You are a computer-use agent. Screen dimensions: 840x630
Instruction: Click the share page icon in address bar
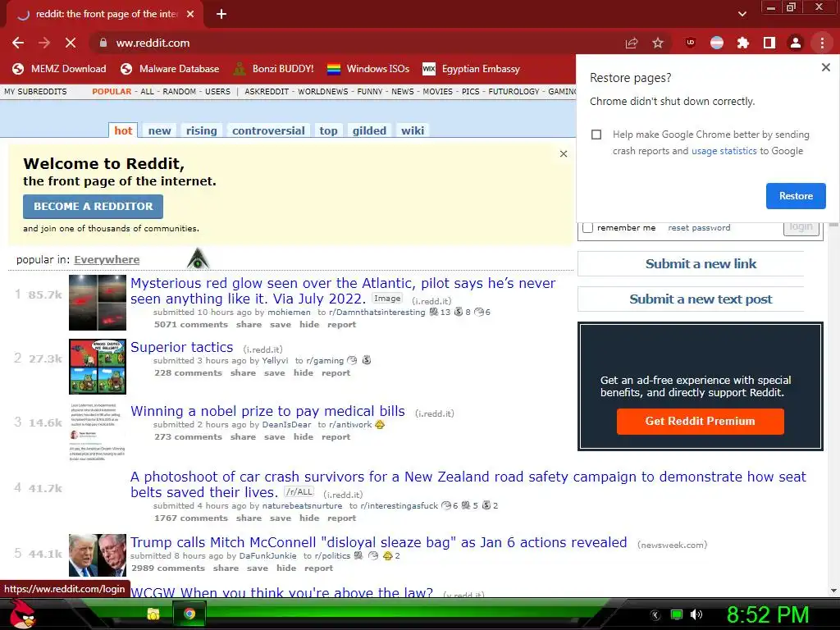click(x=632, y=43)
